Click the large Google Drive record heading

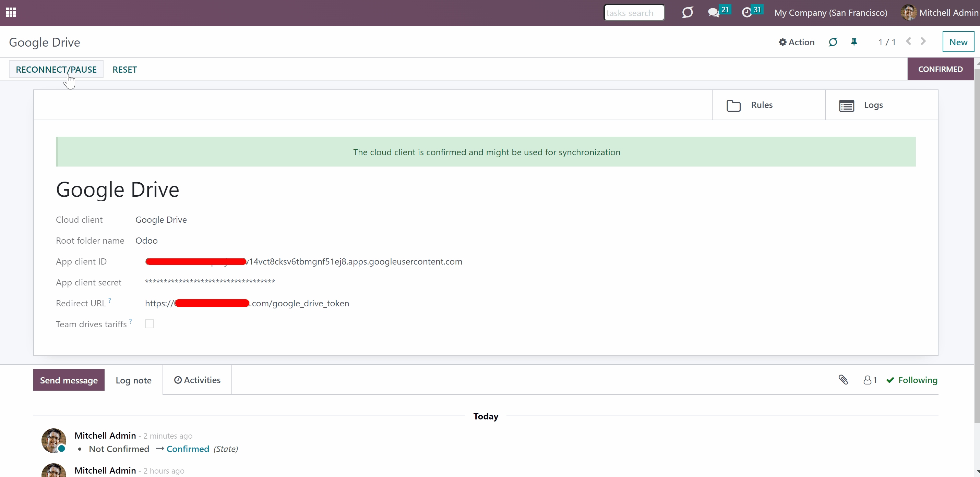coord(118,189)
